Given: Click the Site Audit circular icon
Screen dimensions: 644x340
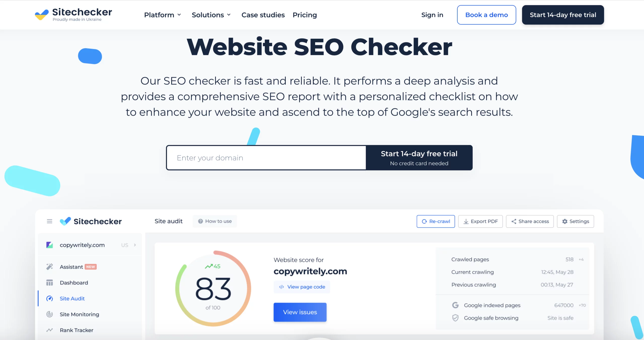Looking at the screenshot, I should pos(50,298).
